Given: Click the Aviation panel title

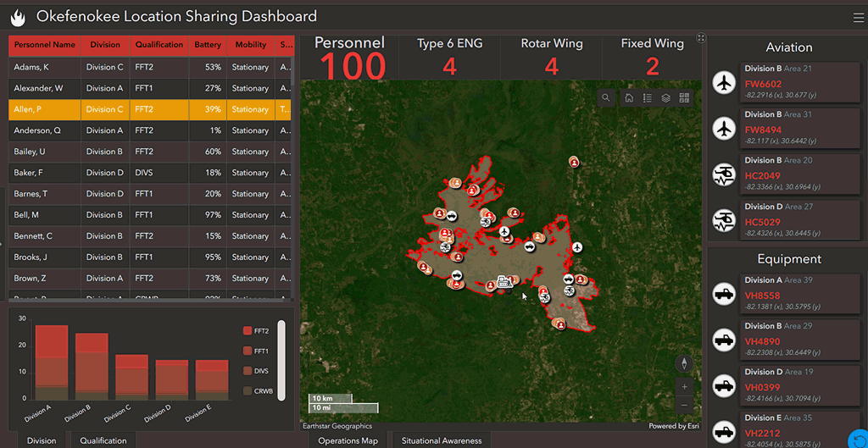Looking at the screenshot, I should [x=789, y=47].
